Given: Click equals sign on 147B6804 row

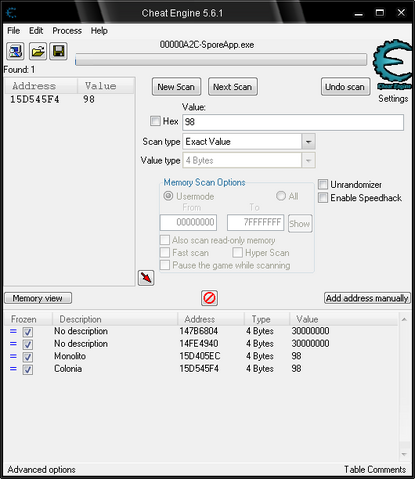Looking at the screenshot, I should 13,331.
